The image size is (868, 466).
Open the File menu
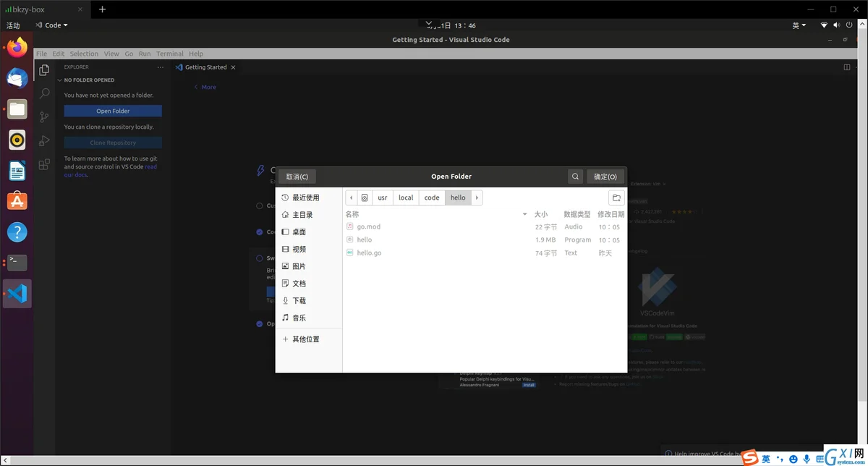41,54
